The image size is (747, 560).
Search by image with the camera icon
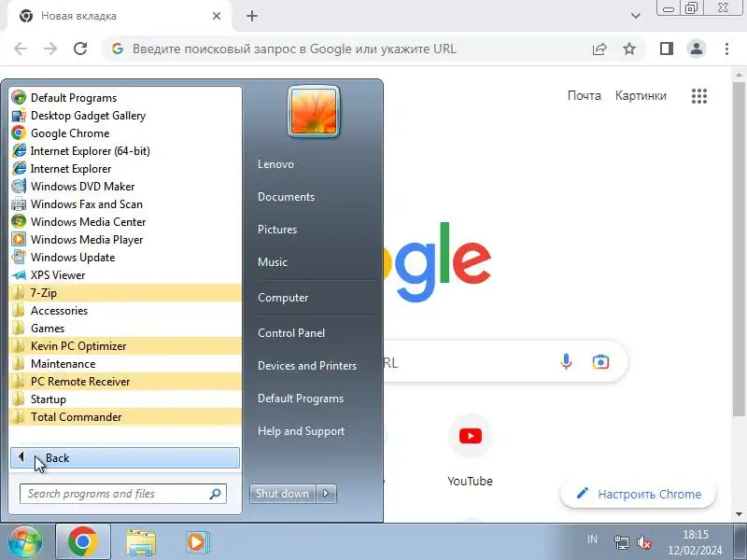pyautogui.click(x=600, y=362)
